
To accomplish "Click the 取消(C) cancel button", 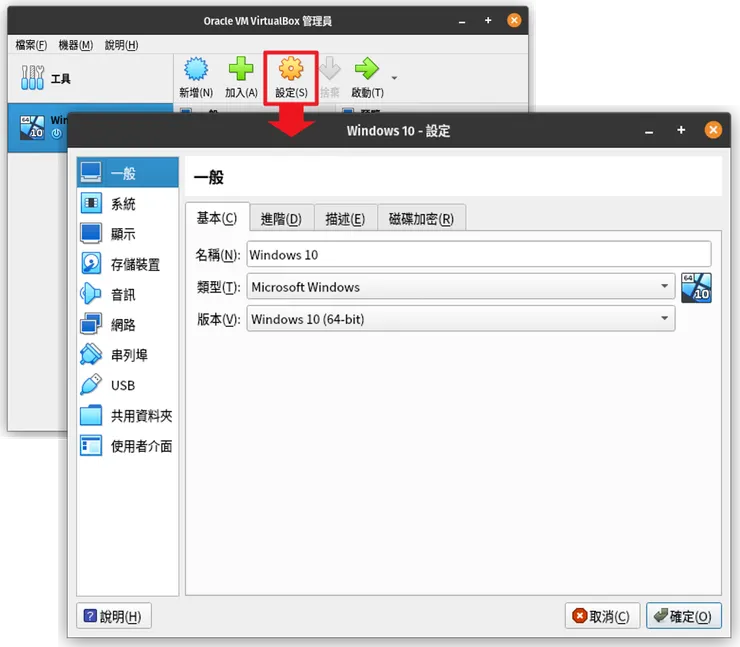I will (x=602, y=616).
